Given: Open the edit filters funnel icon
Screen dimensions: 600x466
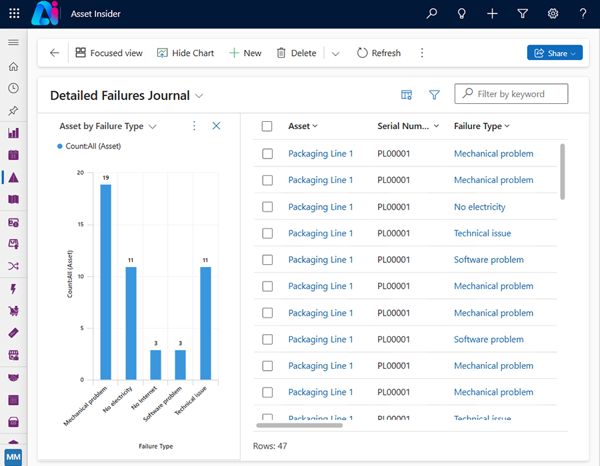Looking at the screenshot, I should click(434, 95).
